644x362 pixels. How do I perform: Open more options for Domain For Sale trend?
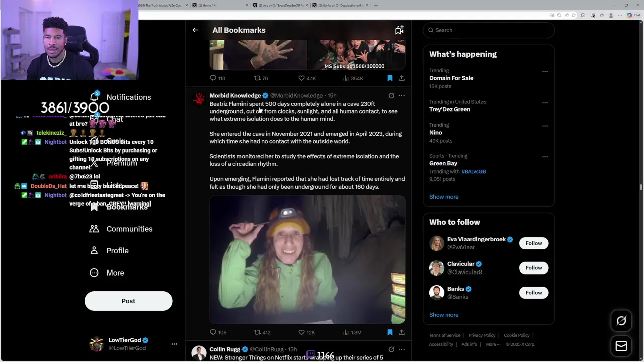point(545,72)
